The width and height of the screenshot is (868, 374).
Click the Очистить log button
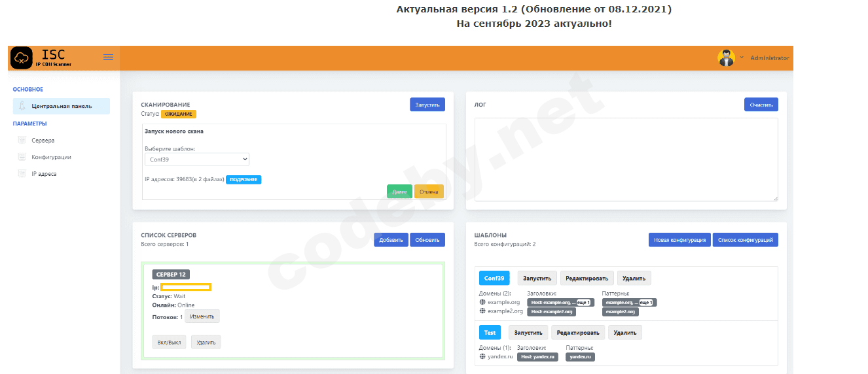[761, 105]
